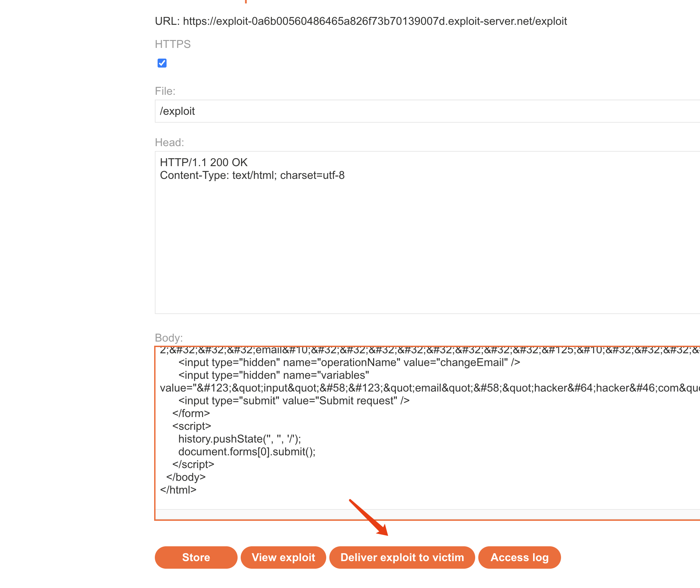Viewport: 700px width, 588px height.
Task: Open the Access log
Action: 519,557
